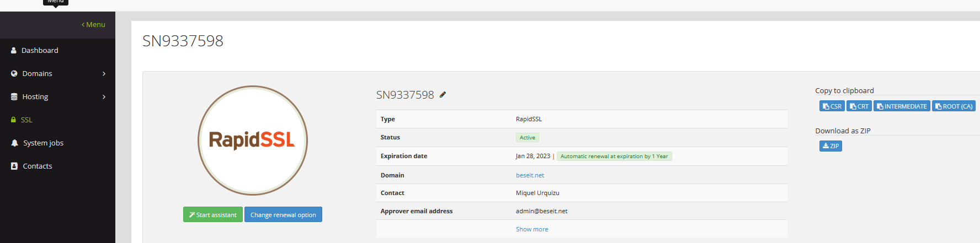Click the Dashboard user icon in sidebar
This screenshot has width=980, height=243.
coord(14,50)
